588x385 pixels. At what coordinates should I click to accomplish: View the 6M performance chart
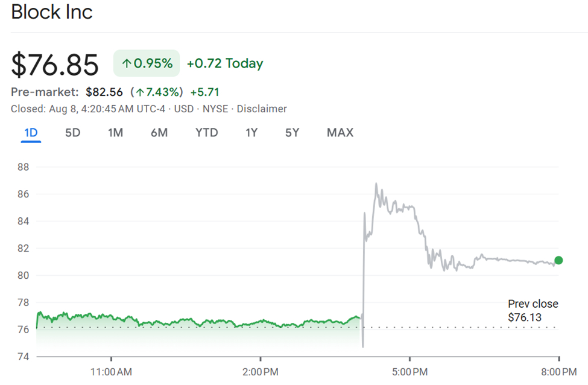[159, 133]
